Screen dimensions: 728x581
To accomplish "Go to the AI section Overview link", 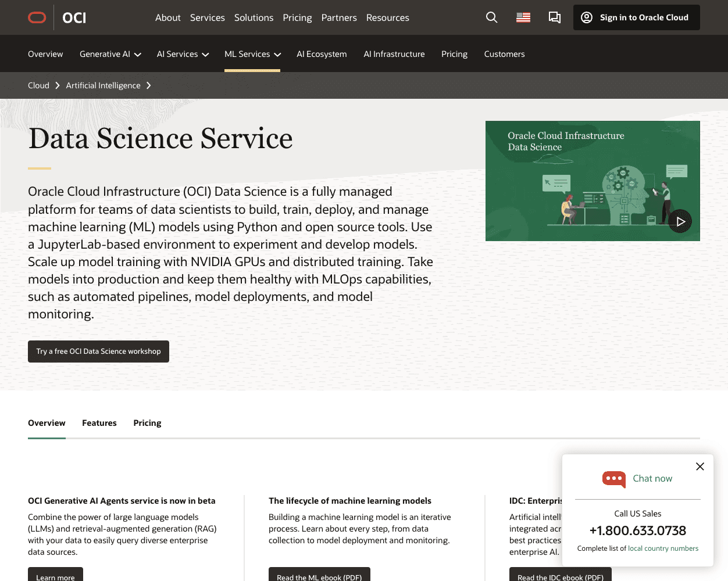I will pos(45,54).
